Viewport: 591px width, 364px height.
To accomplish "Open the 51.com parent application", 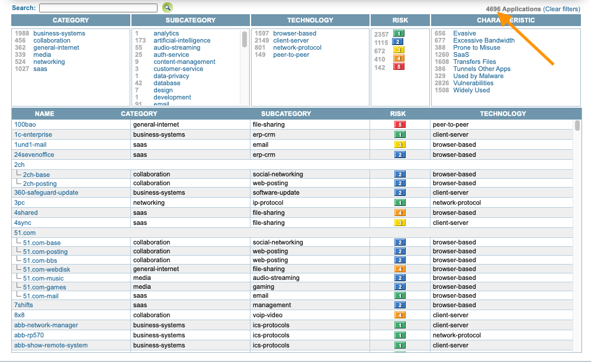I will (x=25, y=233).
